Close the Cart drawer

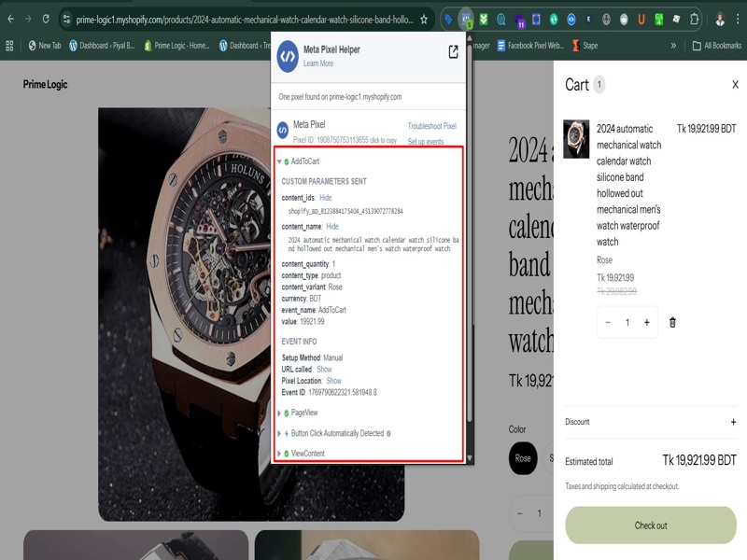tap(735, 84)
